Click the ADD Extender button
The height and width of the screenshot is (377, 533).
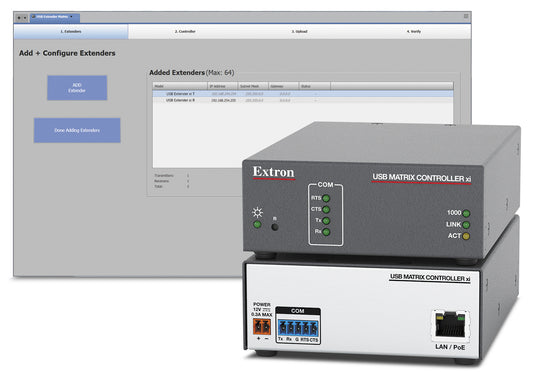click(x=77, y=88)
